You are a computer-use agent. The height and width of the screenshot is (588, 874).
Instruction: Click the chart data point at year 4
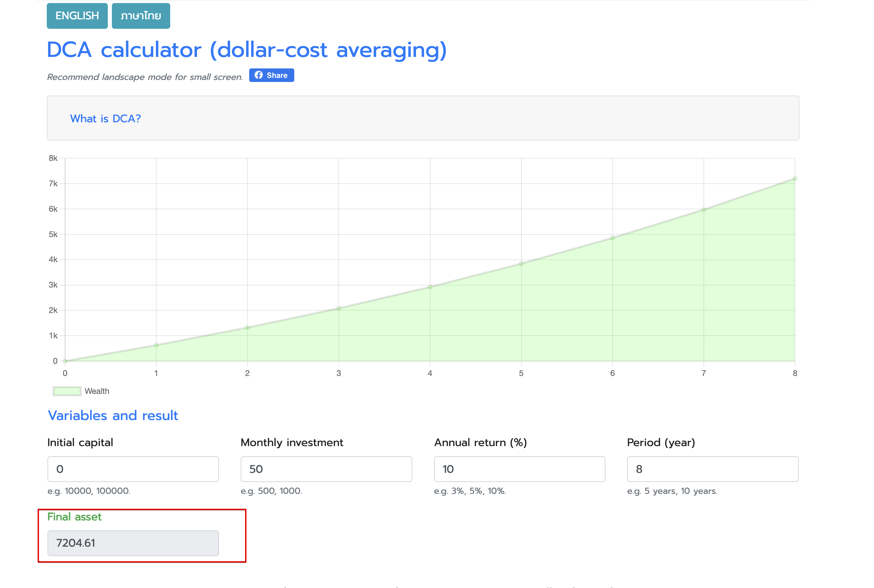click(430, 287)
